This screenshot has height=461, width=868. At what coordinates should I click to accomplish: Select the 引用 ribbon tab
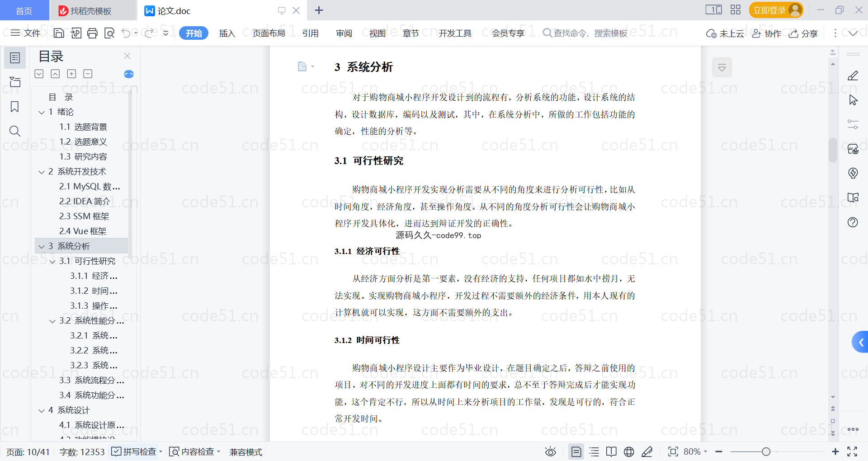pos(311,33)
